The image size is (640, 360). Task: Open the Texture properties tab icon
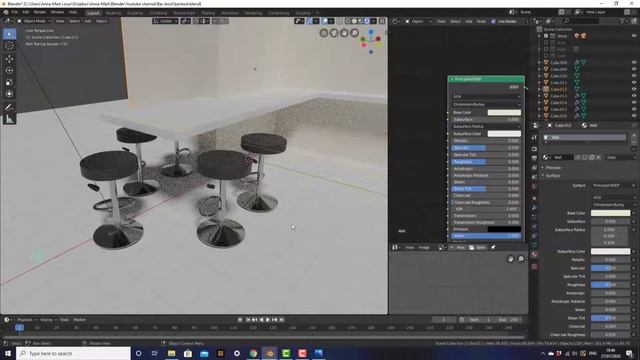click(x=534, y=267)
